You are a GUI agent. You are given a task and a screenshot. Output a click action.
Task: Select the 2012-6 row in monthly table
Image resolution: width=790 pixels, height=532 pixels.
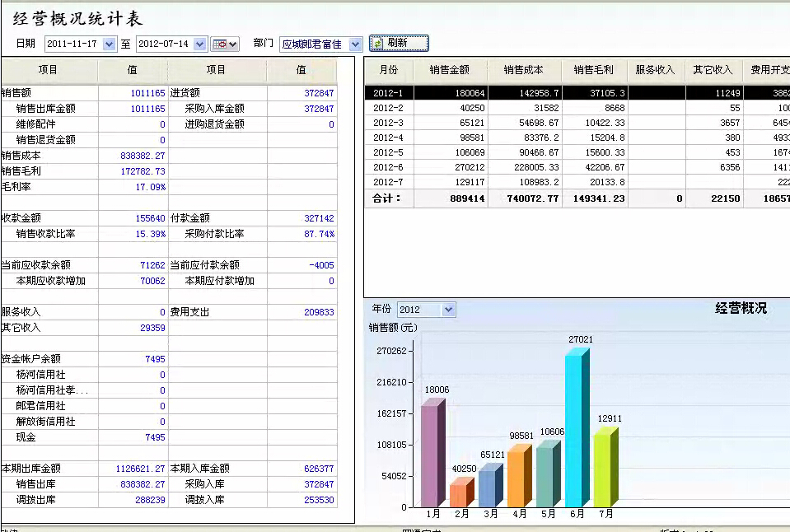tap(388, 167)
